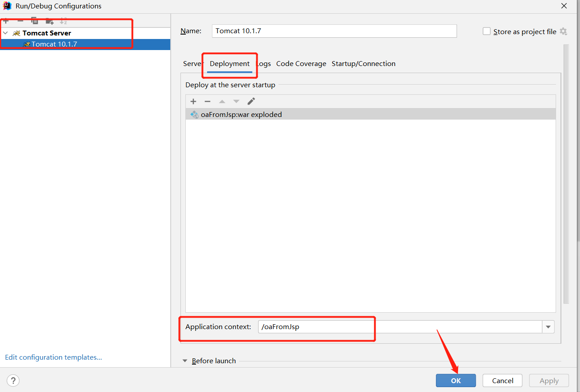Viewport: 580px width, 392px height.
Task: Edit the Name field
Action: pyautogui.click(x=334, y=31)
